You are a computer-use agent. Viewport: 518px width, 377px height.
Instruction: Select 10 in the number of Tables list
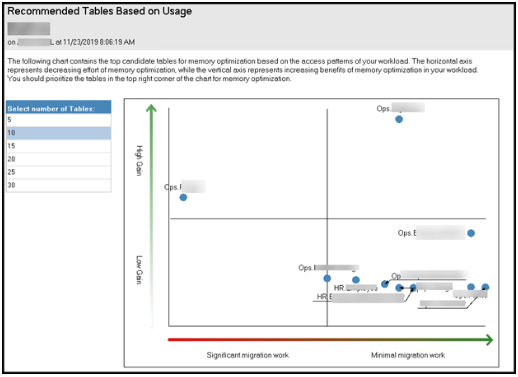click(59, 133)
